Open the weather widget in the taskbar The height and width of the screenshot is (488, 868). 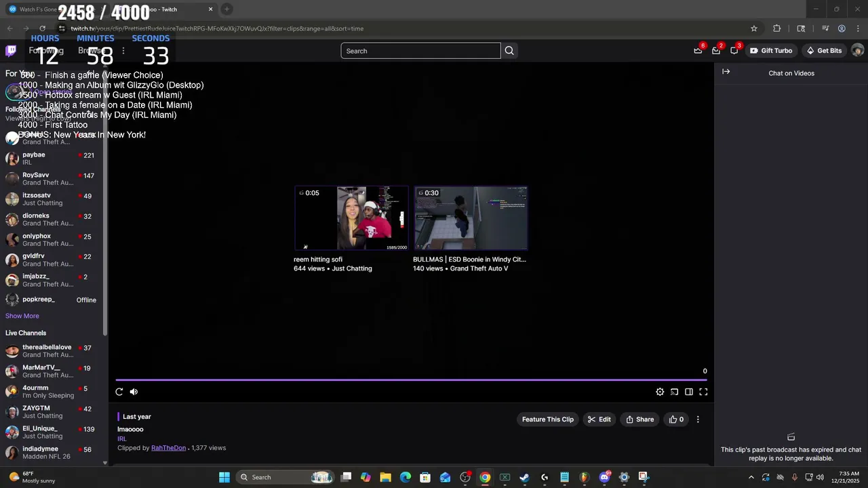pyautogui.click(x=31, y=477)
